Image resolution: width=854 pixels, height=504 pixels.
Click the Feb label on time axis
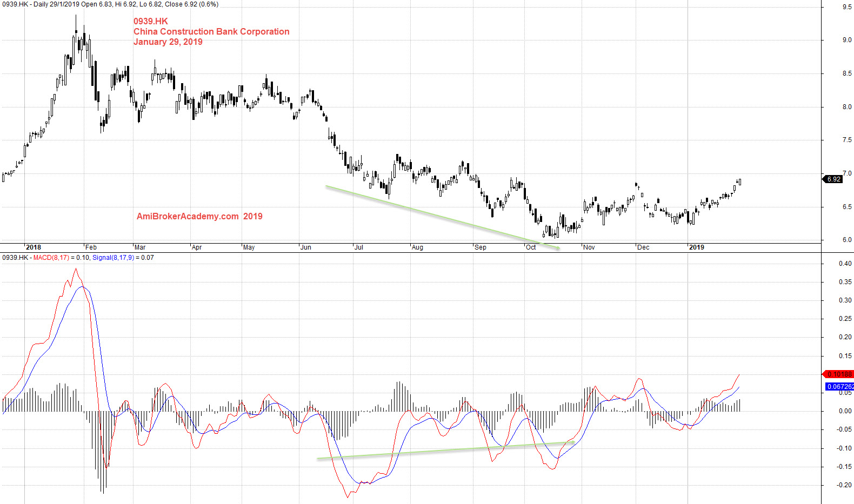[91, 247]
